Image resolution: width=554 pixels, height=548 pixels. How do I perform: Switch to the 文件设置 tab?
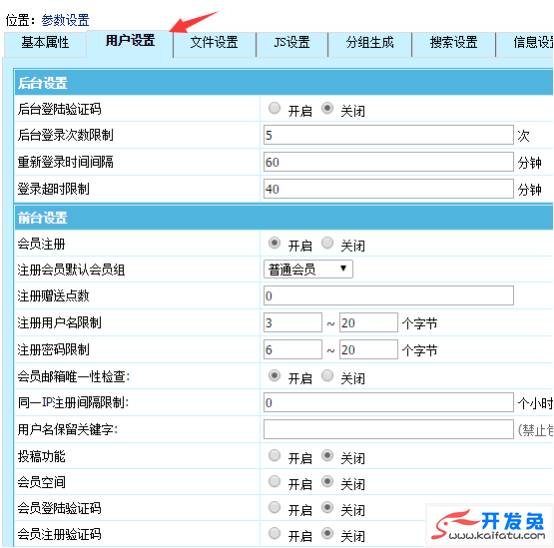pos(214,43)
